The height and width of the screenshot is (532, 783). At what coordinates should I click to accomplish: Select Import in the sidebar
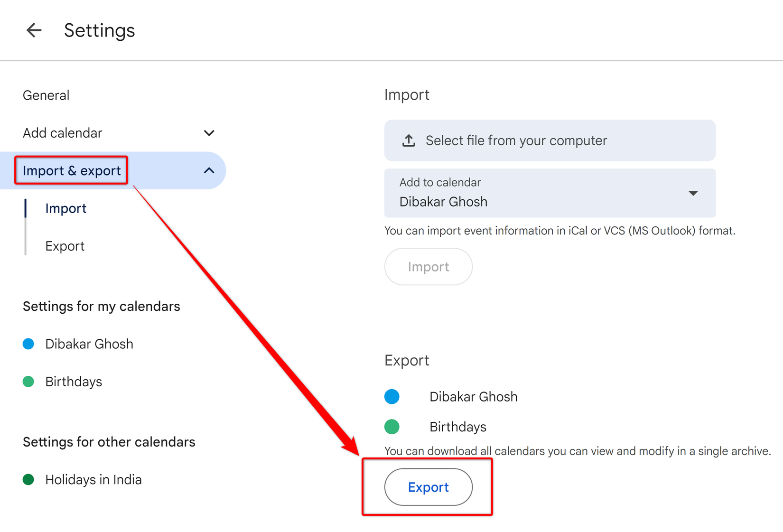(x=65, y=208)
